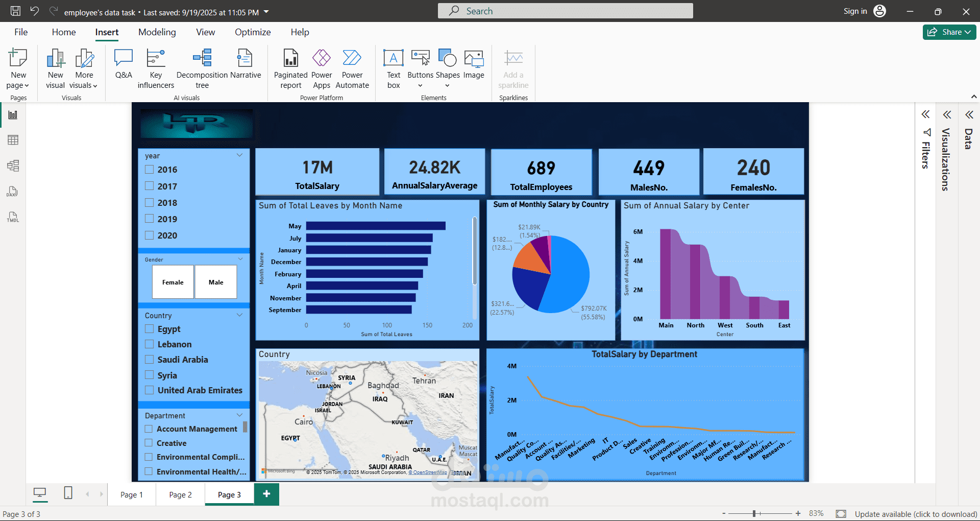This screenshot has width=980, height=521.
Task: Open the Modeling ribbon tab
Action: [157, 32]
